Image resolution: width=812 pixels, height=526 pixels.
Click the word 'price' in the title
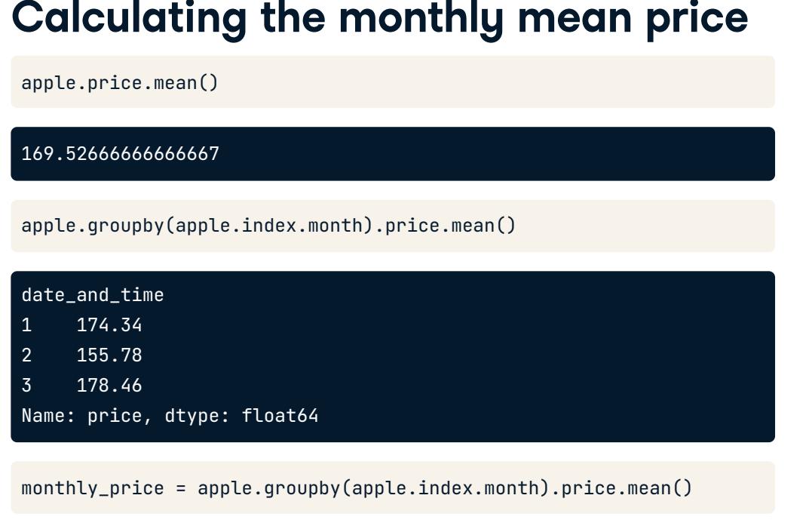pyautogui.click(x=697, y=19)
